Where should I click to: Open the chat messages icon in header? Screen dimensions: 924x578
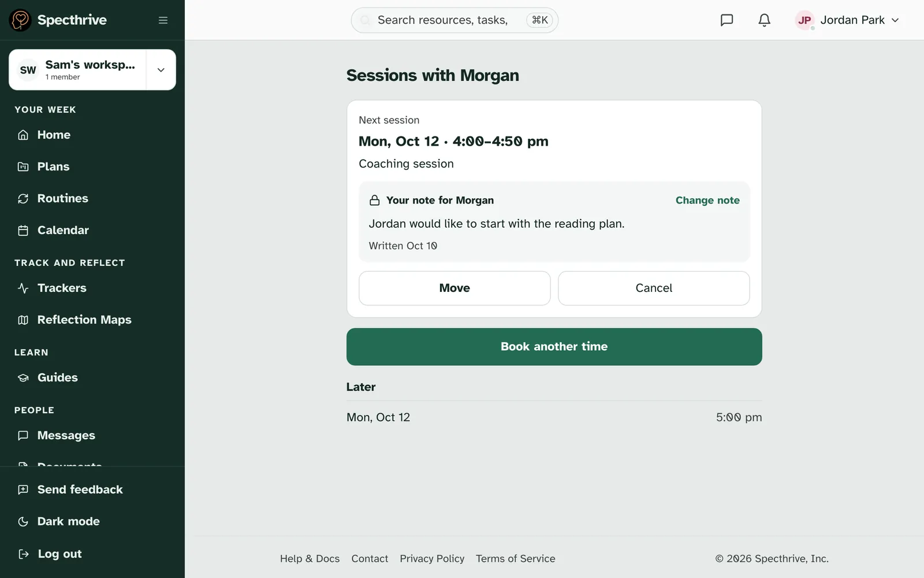[x=726, y=20]
